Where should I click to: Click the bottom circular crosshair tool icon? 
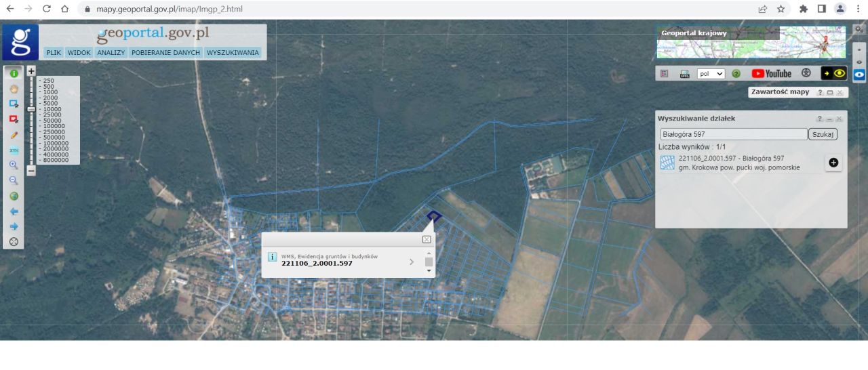[x=14, y=241]
